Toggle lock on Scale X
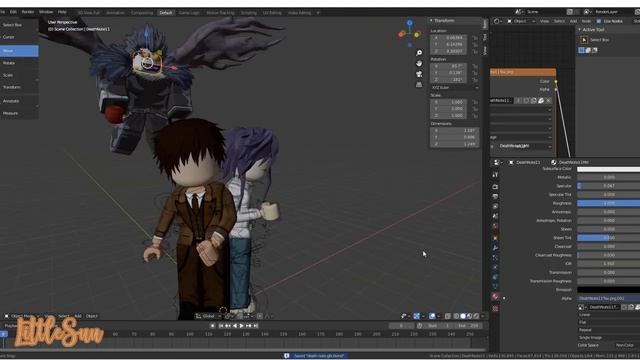The height and width of the screenshot is (360, 640). click(475, 102)
